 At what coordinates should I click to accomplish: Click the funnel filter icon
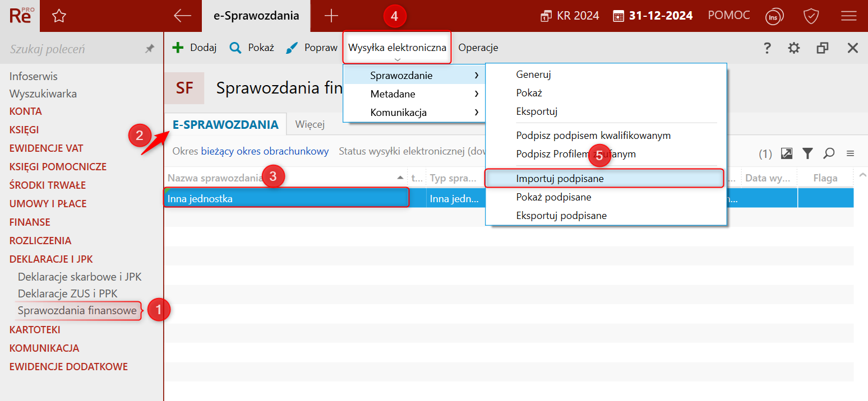[x=807, y=153]
